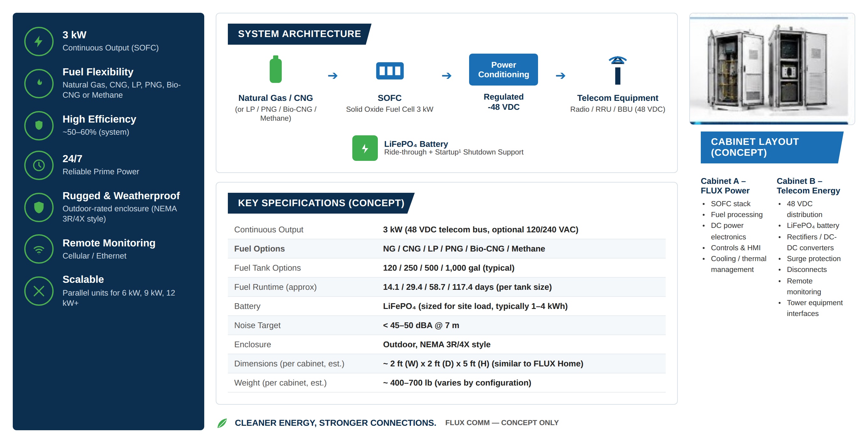The width and height of the screenshot is (868, 443).
Task: Click the lightning bolt icon beside 3 kW
Action: pyautogui.click(x=39, y=41)
